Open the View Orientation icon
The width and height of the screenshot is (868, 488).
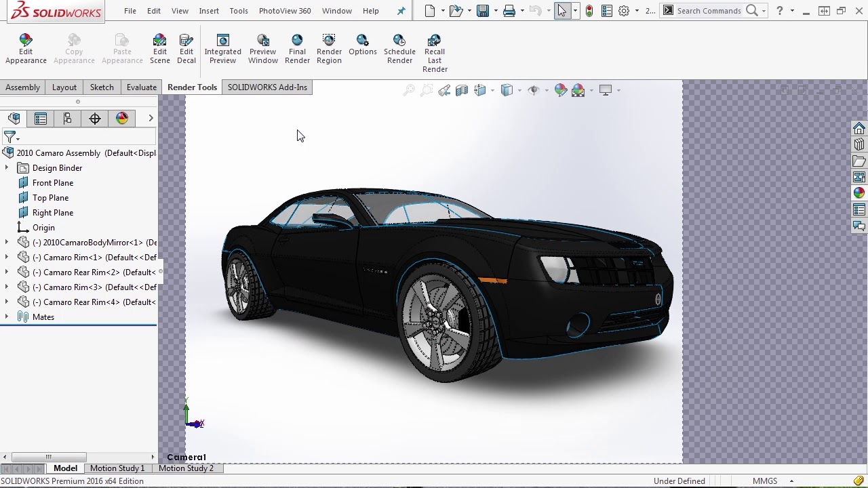click(480, 90)
